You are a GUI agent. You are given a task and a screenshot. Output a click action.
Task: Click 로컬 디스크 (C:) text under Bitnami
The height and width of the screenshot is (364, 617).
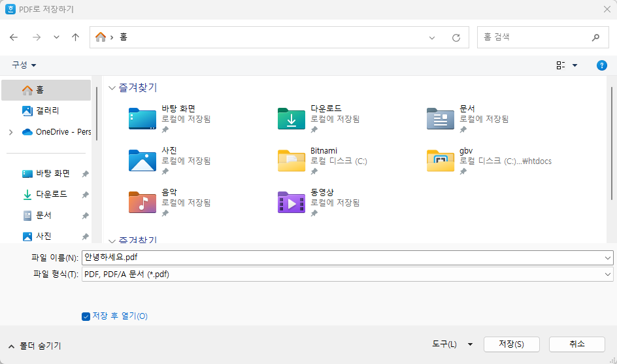click(339, 161)
